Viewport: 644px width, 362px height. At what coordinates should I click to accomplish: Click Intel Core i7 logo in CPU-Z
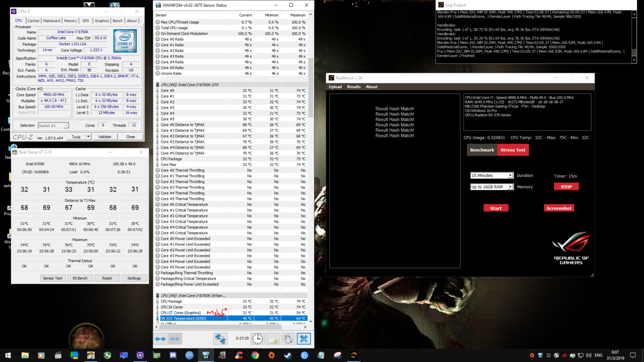(x=125, y=41)
